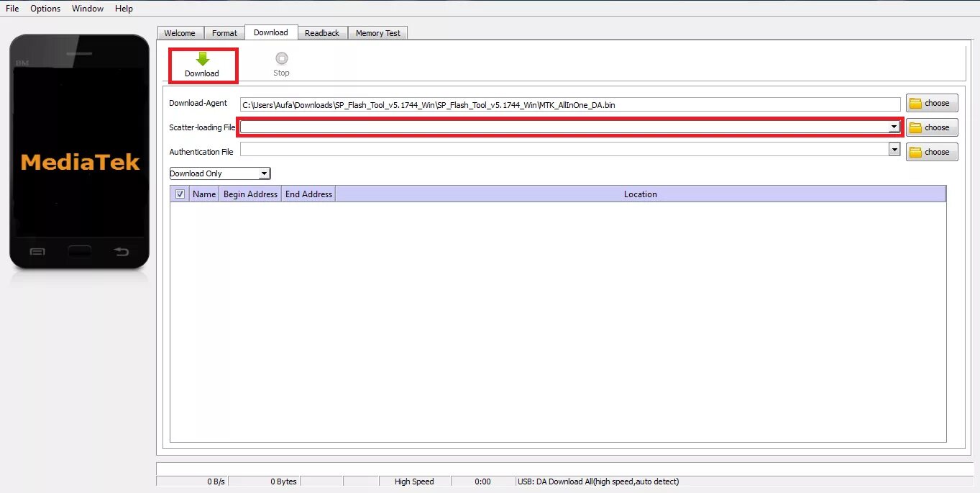Click the Name column header
This screenshot has width=980, height=493.
pyautogui.click(x=204, y=194)
